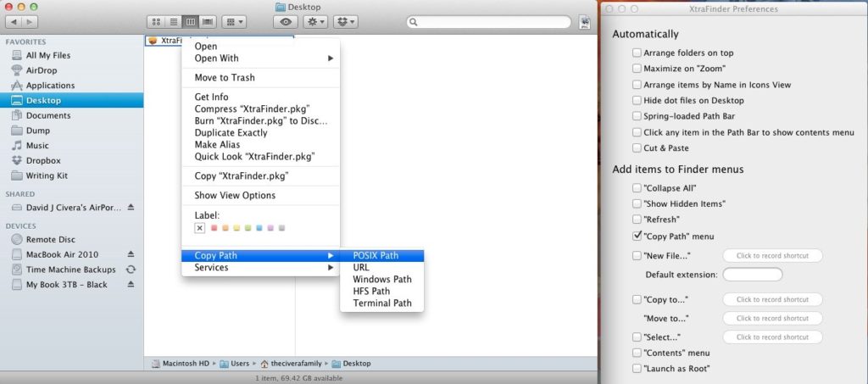Enable "Show Hidden Items" checkbox
The width and height of the screenshot is (868, 384).
pyautogui.click(x=637, y=203)
